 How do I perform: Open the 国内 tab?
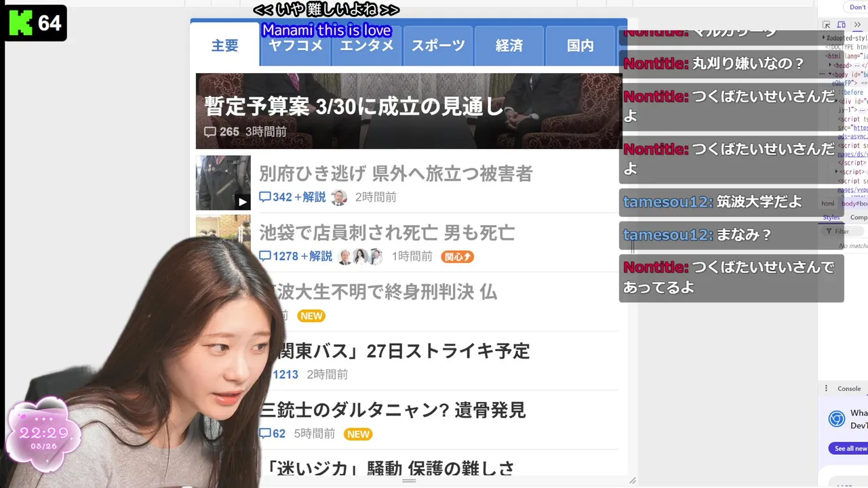(580, 45)
